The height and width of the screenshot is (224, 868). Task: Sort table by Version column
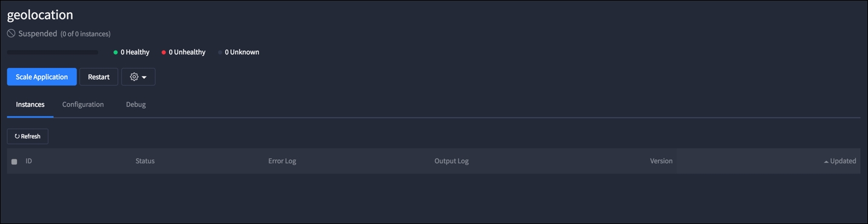[x=661, y=161]
